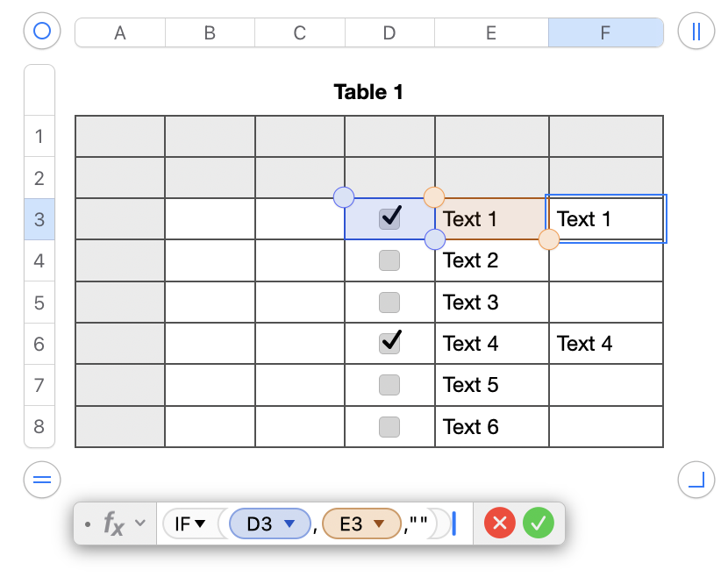Screen dimensions: 728x584
Task: Click the Table 1 title
Action: click(368, 92)
